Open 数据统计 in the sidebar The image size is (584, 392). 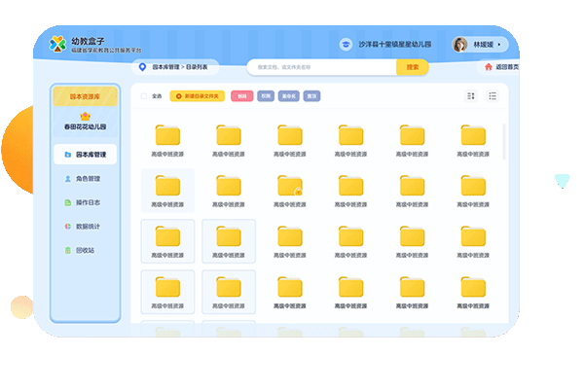86,227
